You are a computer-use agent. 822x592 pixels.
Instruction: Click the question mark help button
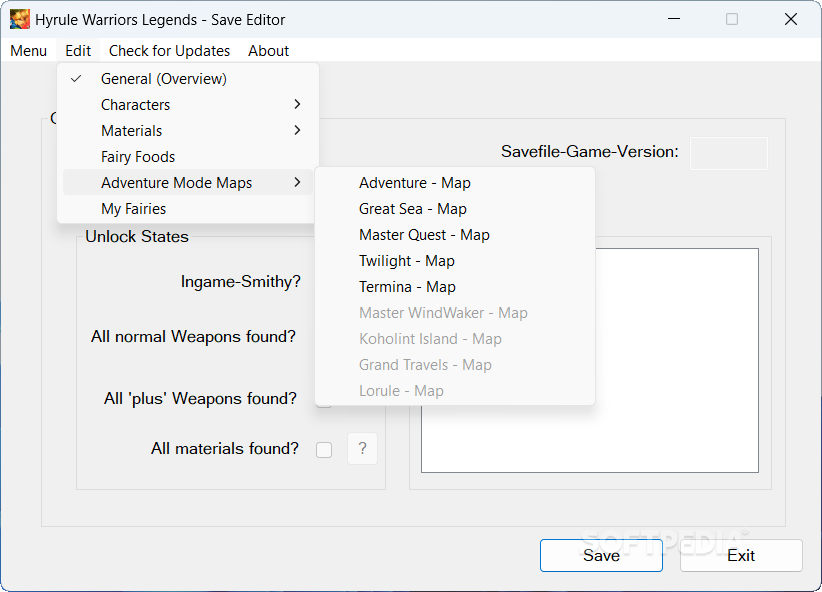click(362, 448)
